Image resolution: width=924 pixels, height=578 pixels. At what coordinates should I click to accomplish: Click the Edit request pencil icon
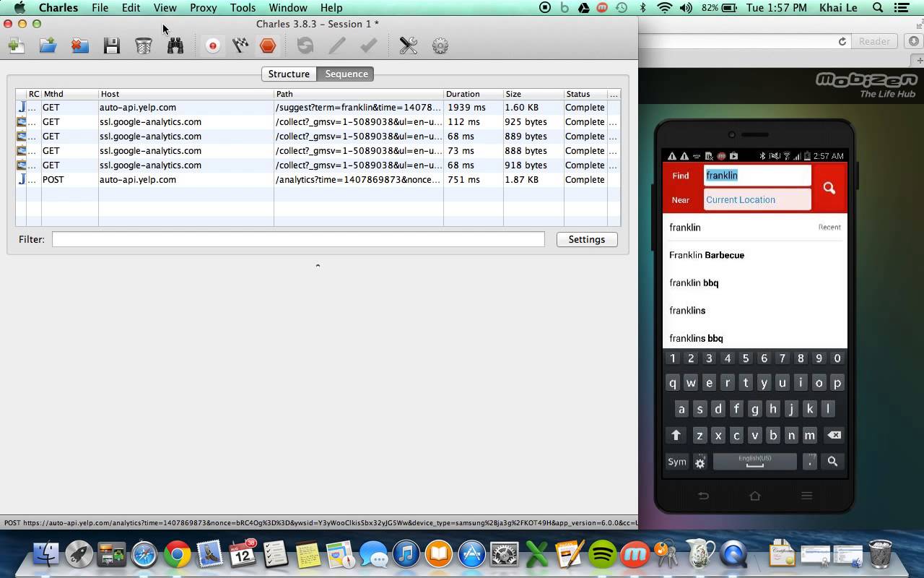pyautogui.click(x=337, y=46)
